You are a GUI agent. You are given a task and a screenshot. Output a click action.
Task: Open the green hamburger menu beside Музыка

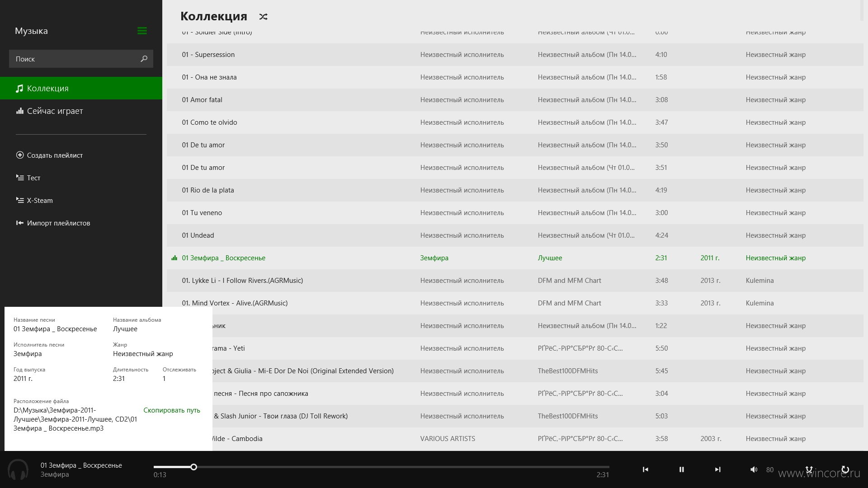(142, 31)
